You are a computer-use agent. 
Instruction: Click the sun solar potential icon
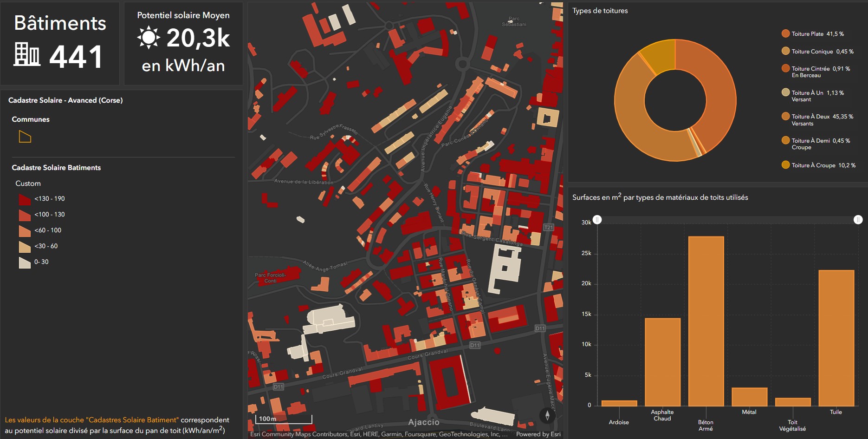[x=149, y=38]
